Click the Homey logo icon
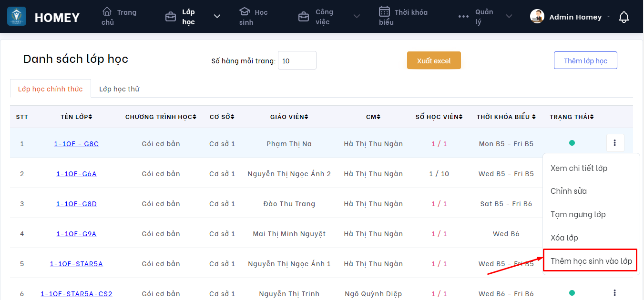This screenshot has width=644, height=300. coord(17,17)
